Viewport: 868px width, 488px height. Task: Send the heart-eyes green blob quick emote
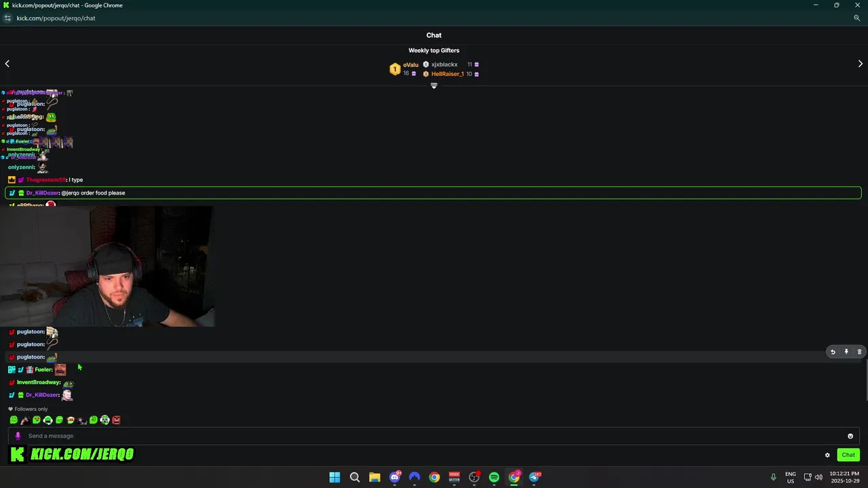coord(37,420)
